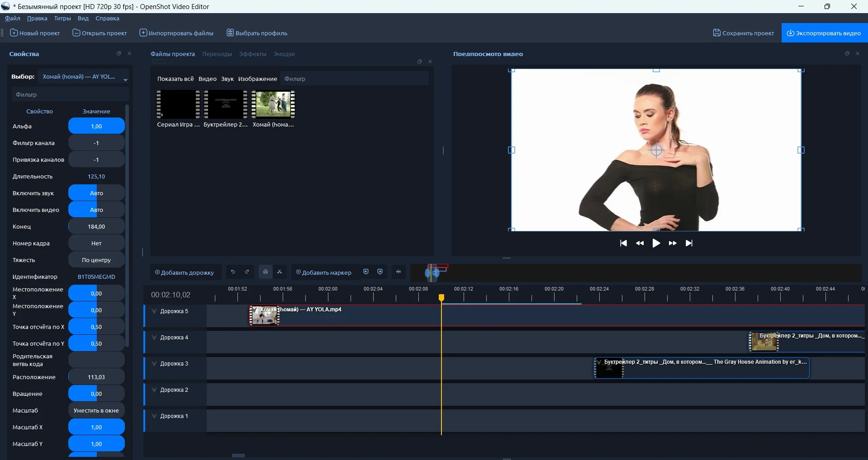Image resolution: width=868 pixels, height=460 pixels.
Task: Skip to end of the video preview
Action: [x=689, y=243]
